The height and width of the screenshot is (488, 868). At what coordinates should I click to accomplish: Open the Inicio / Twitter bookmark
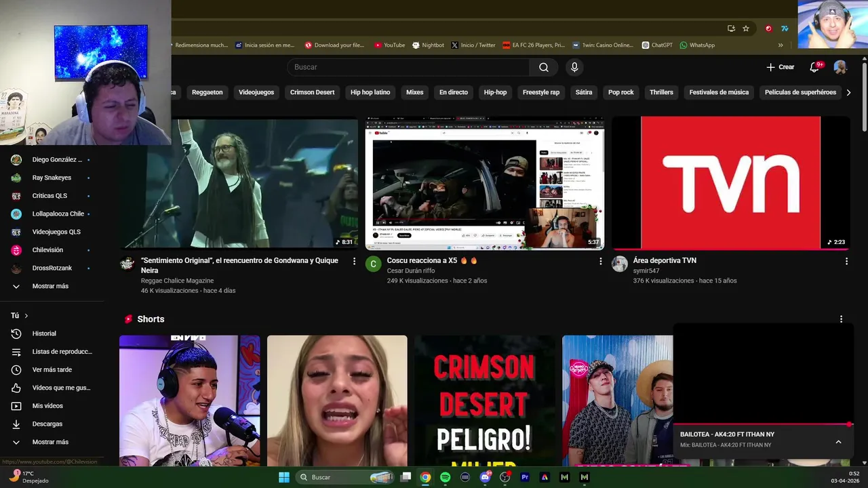[473, 45]
